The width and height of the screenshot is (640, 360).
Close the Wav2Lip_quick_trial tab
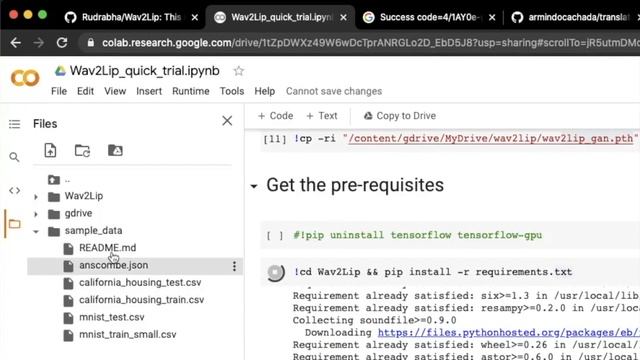click(x=344, y=18)
